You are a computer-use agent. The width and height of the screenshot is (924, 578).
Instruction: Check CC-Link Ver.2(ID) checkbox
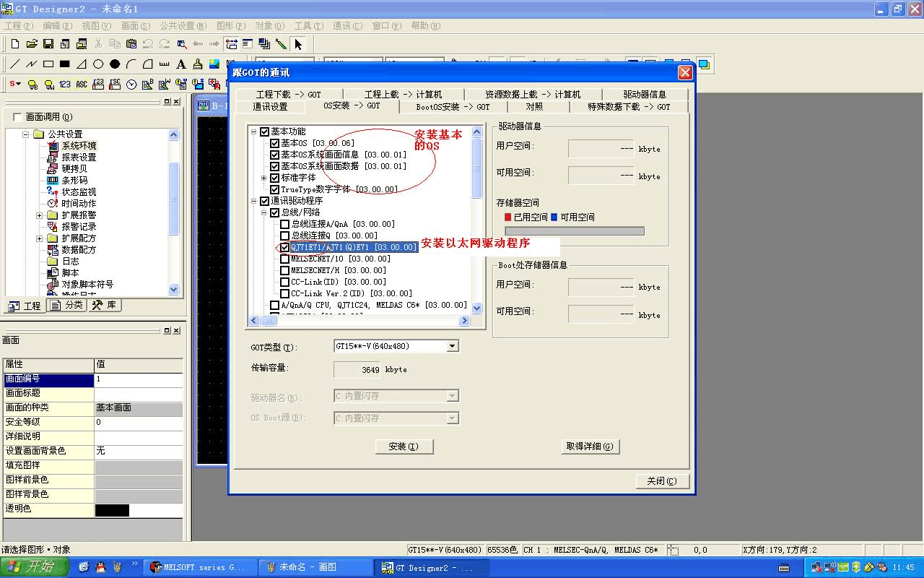coord(284,293)
